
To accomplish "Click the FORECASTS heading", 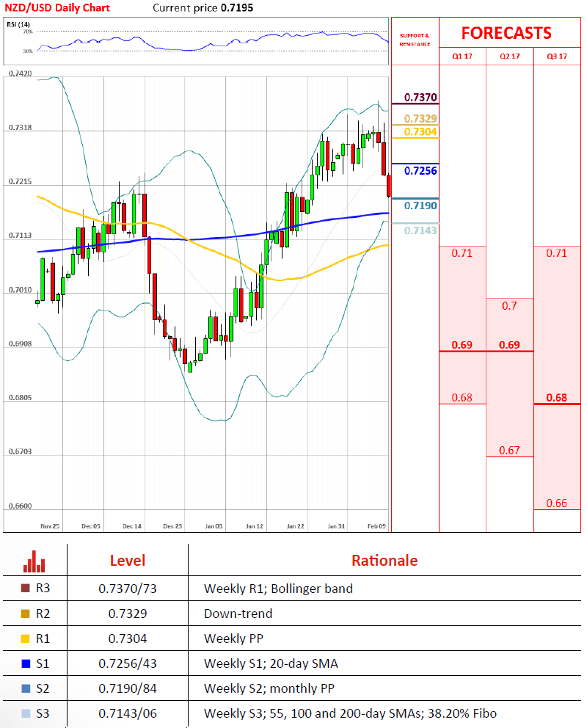I will coord(506,33).
